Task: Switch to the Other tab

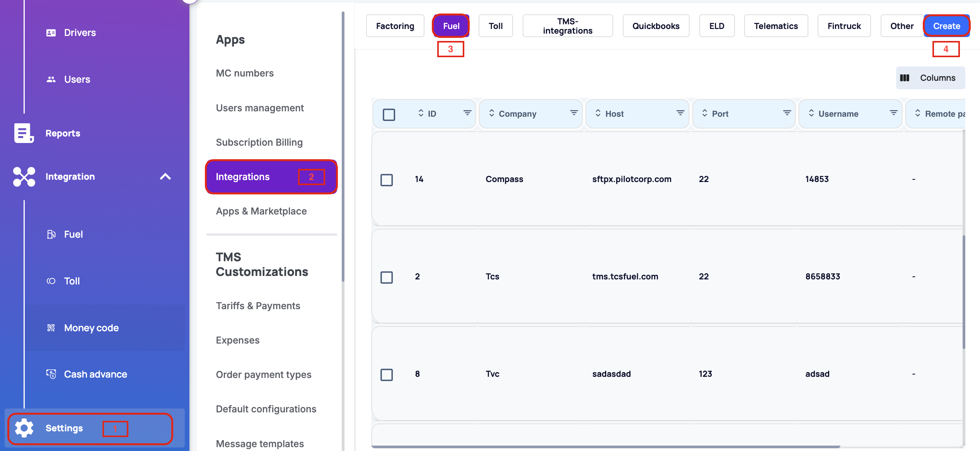Action: point(902,26)
